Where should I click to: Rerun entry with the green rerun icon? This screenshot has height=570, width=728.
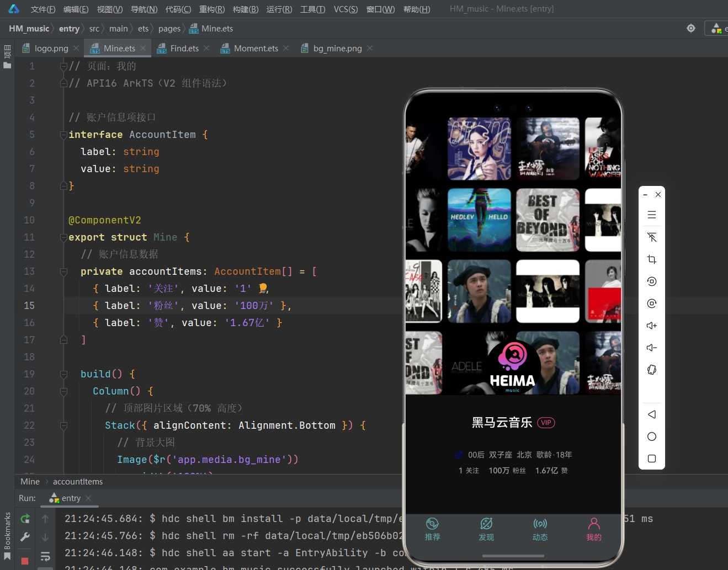[x=25, y=519]
